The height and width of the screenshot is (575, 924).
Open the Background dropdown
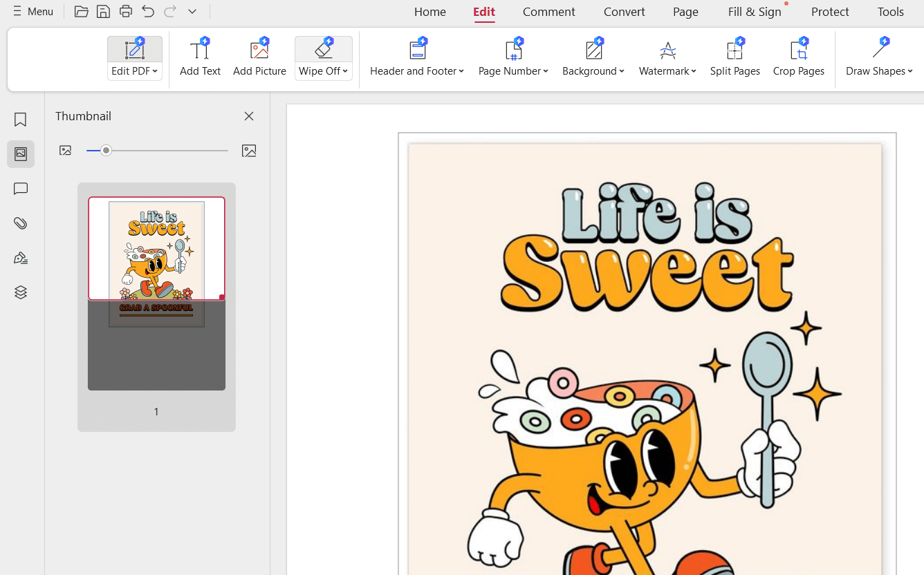(593, 70)
